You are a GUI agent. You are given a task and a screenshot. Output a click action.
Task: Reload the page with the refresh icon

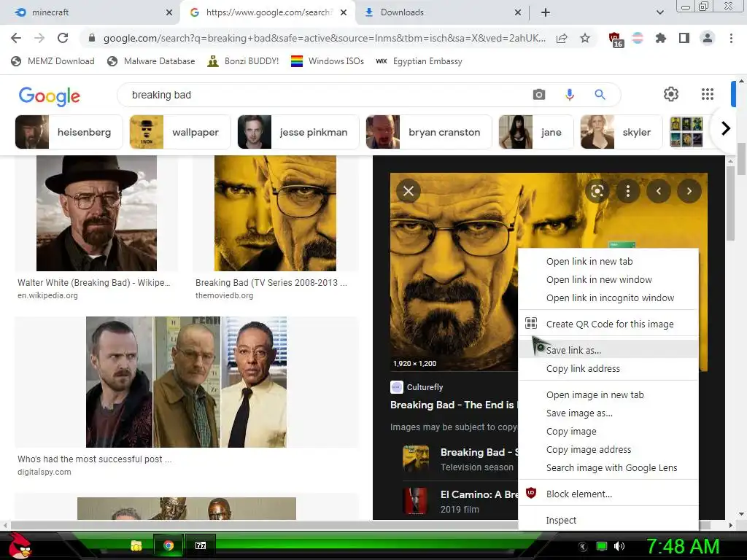coord(63,38)
